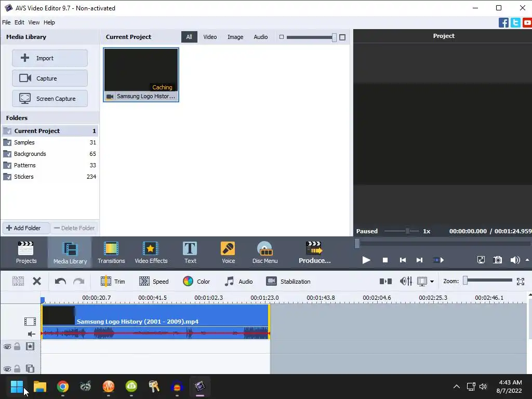Show All media filter tab

pos(189,37)
